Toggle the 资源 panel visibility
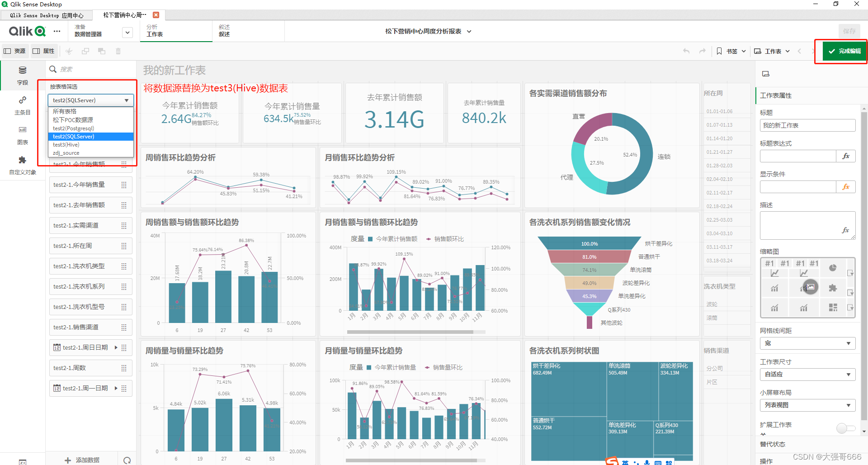 click(x=14, y=51)
